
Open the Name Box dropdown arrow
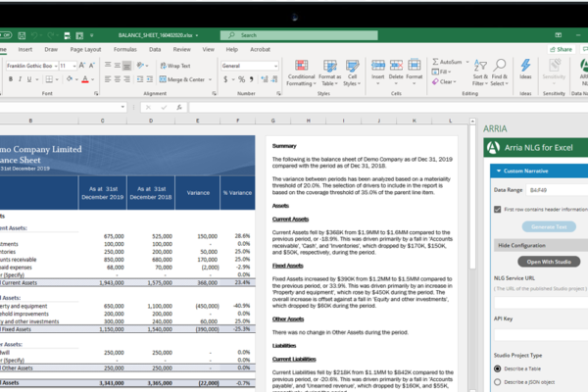[122, 107]
